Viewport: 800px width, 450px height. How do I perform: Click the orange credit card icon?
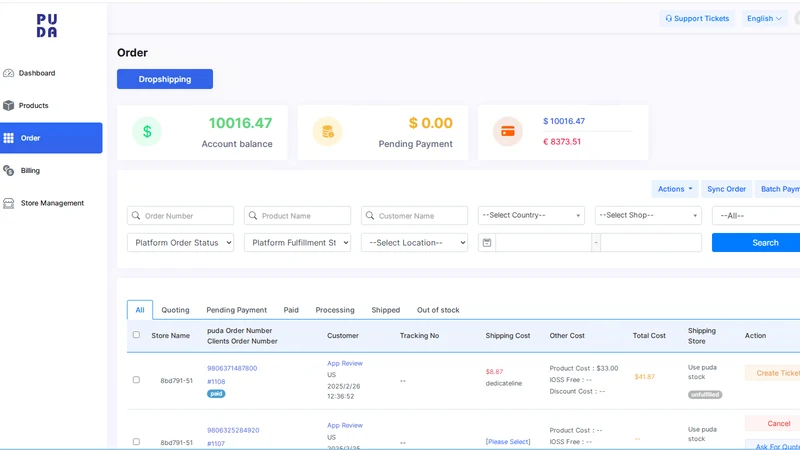pos(508,132)
